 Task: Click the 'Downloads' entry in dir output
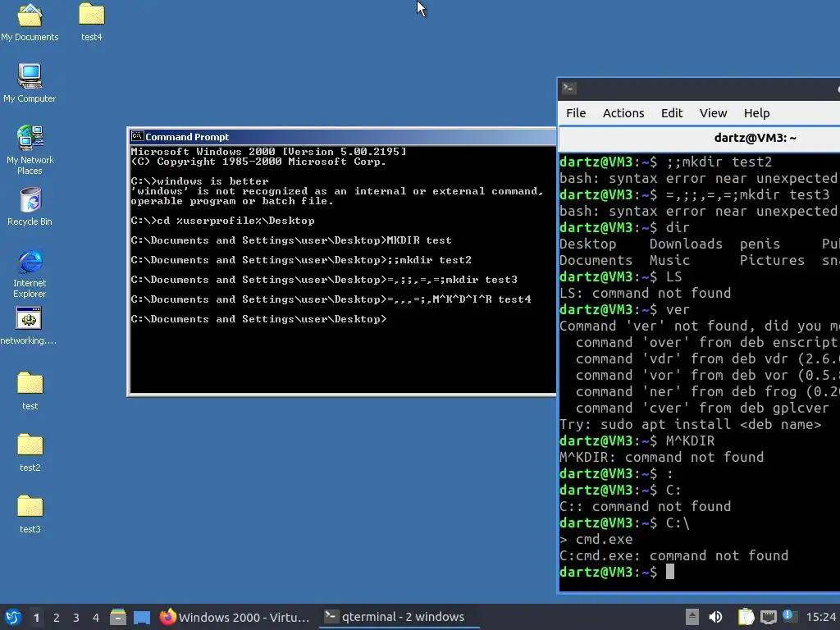pos(686,244)
